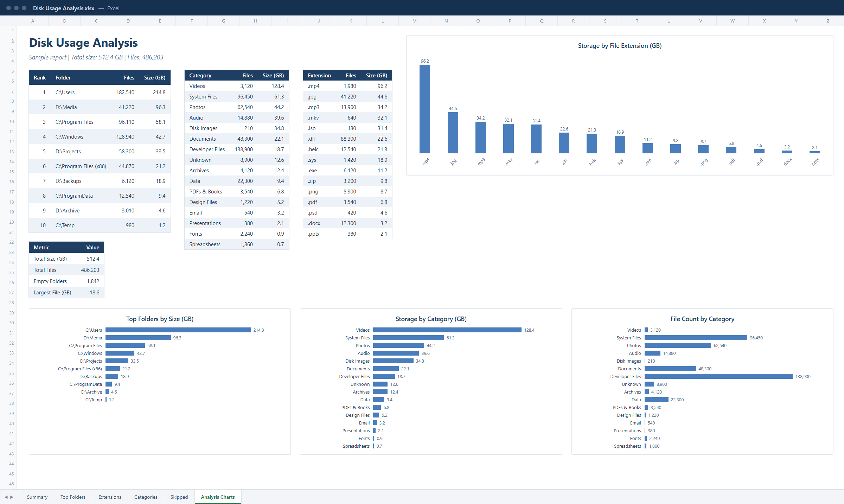Screen dimensions: 844x504
Task: Switch to the Categories sheet tab
Action: [x=146, y=497]
